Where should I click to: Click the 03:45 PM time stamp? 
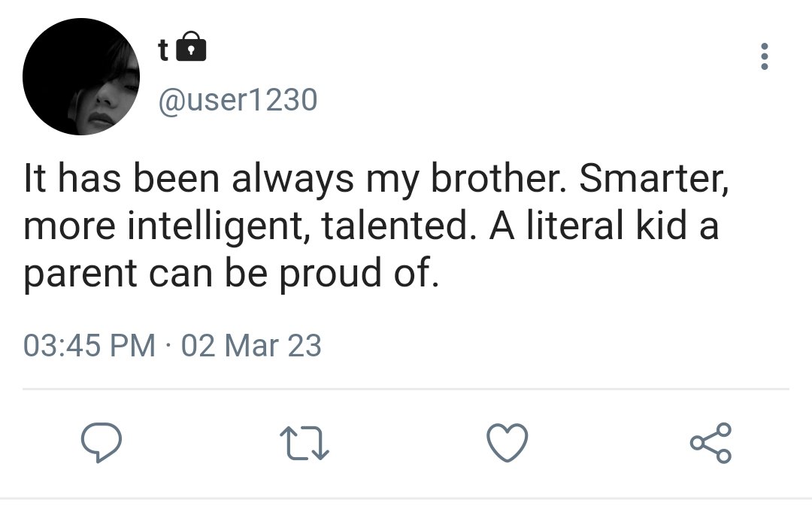[89, 345]
